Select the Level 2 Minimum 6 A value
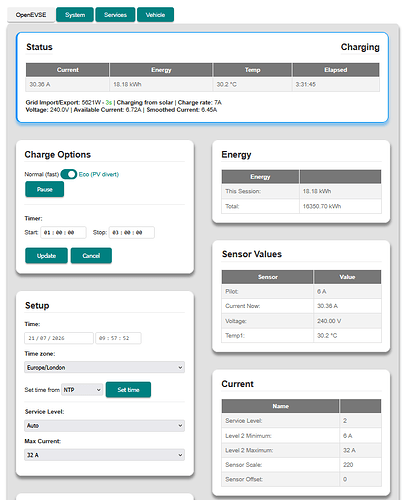 348,436
